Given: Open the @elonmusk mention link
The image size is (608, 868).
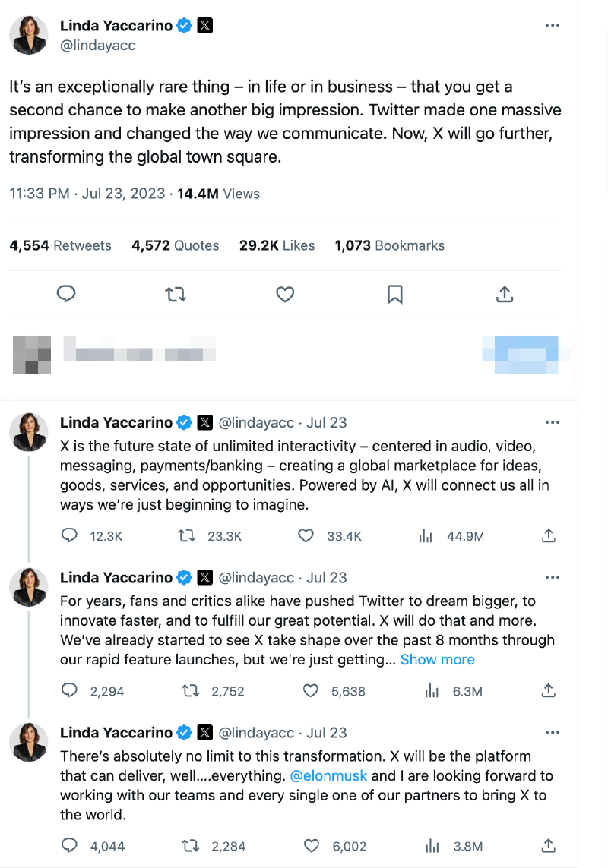Looking at the screenshot, I should pyautogui.click(x=329, y=776).
